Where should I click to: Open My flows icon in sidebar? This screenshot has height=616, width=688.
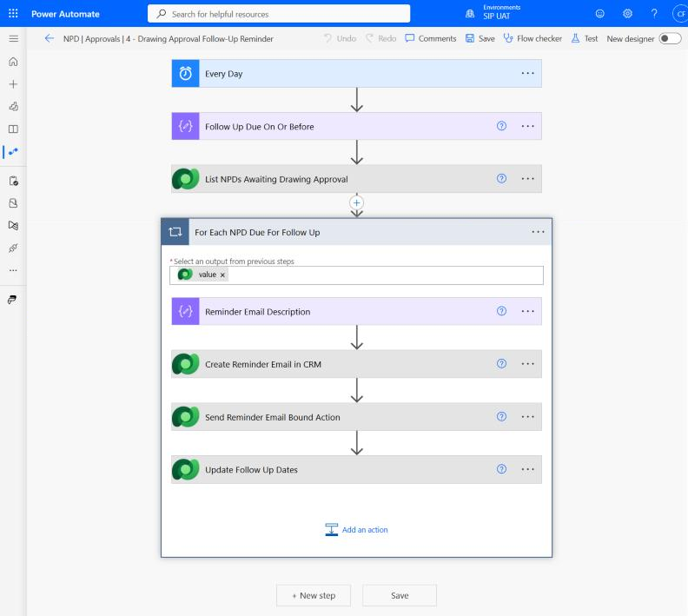(14, 151)
